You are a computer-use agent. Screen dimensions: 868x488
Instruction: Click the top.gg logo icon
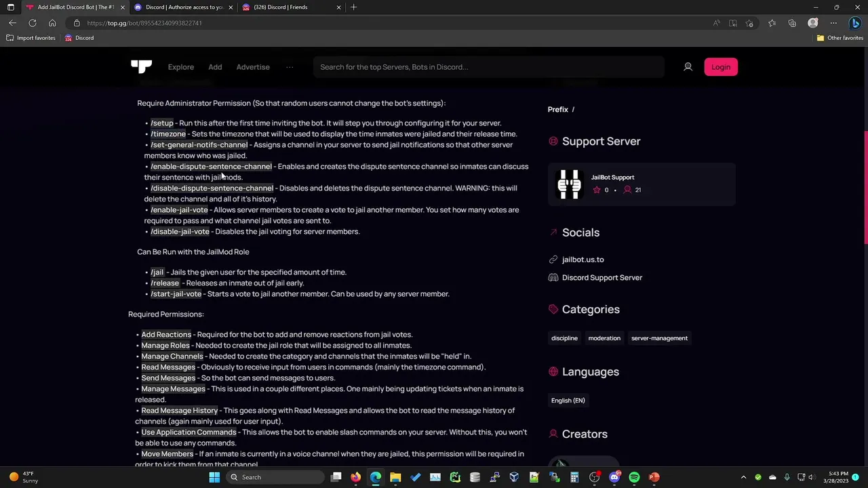[141, 66]
